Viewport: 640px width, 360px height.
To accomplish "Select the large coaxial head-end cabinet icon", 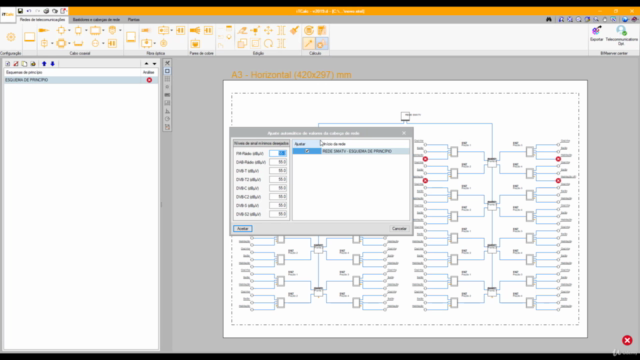I will coord(29,37).
